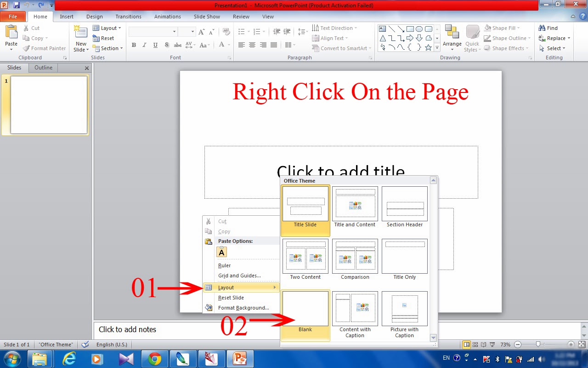Screen dimensions: 588x368
Task: Toggle Italic formatting
Action: 144,45
